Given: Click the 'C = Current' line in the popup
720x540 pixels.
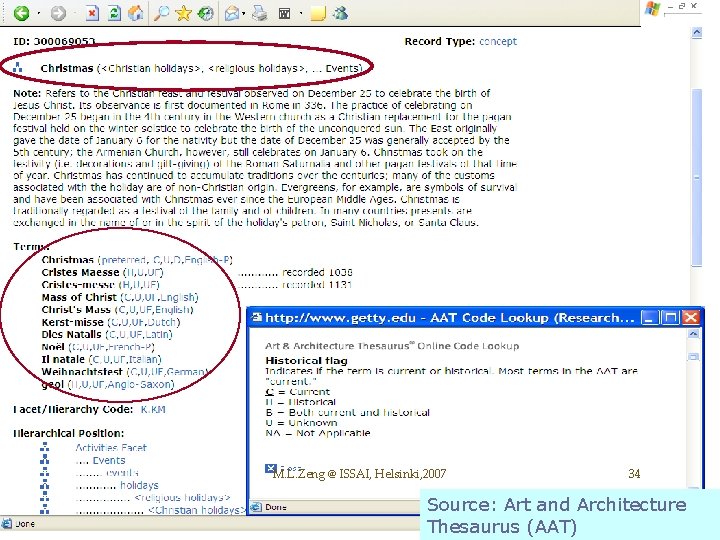Looking at the screenshot, I should [x=298, y=392].
